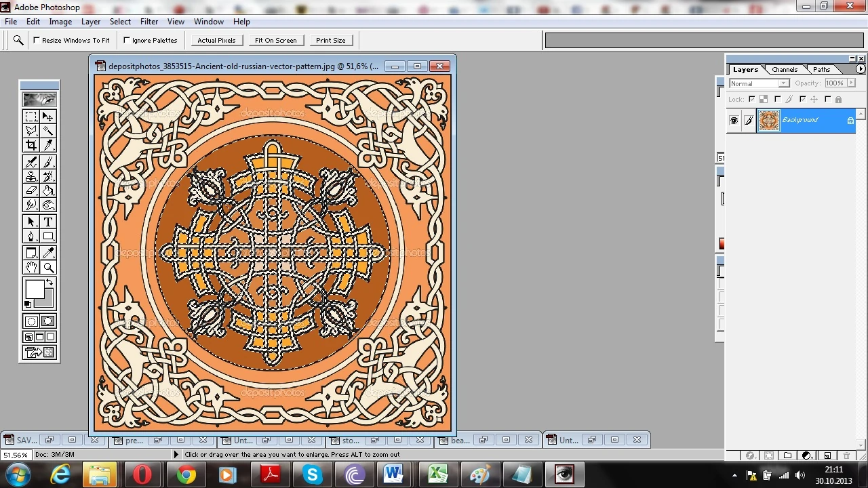Select the Eyedropper tool in toolbox
This screenshot has width=868, height=488.
[x=48, y=252]
